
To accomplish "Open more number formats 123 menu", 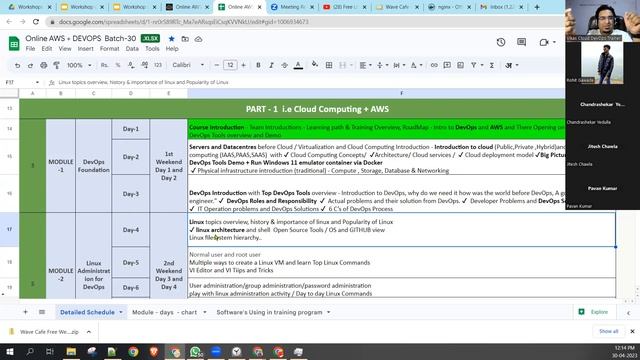I will tap(158, 65).
